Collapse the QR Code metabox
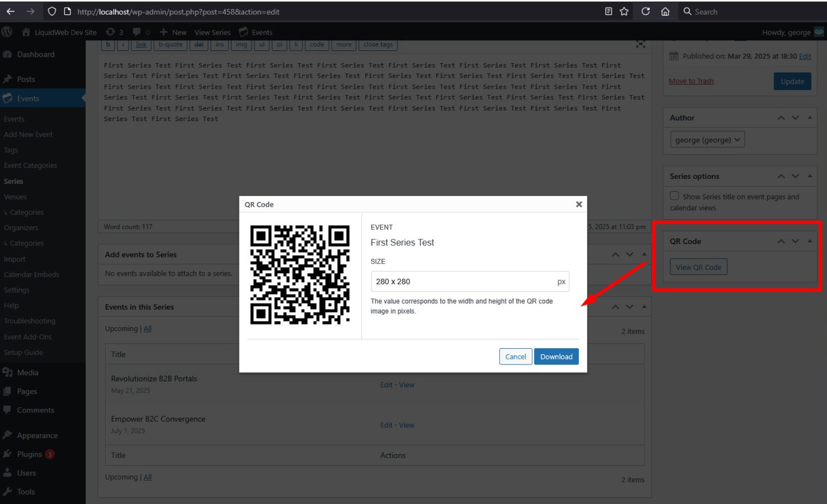827x504 pixels. (810, 241)
